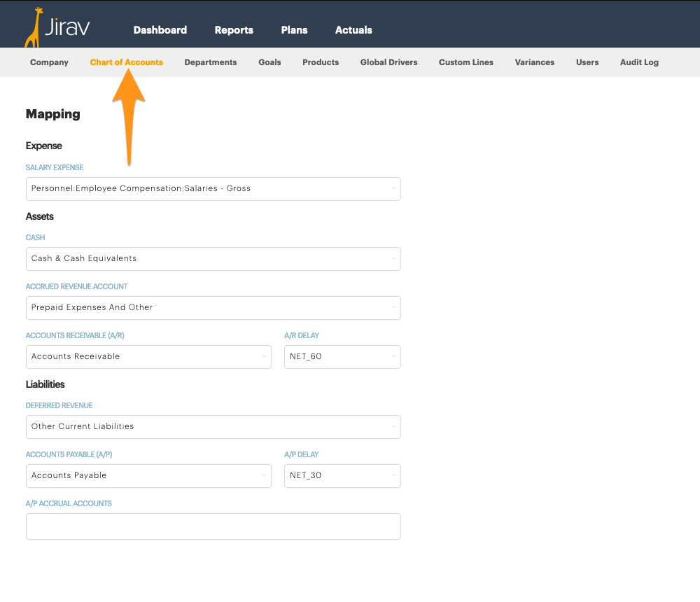Select the Chart of Accounts tab

coord(126,62)
